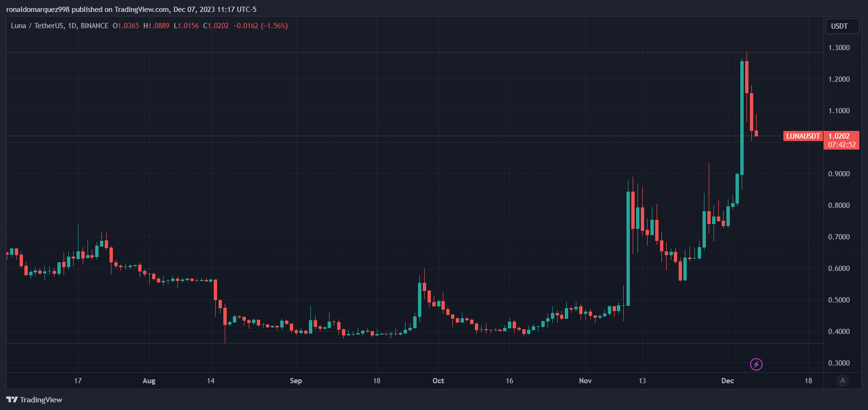Select the Aug marker on the time axis
The width and height of the screenshot is (868, 410).
(149, 381)
